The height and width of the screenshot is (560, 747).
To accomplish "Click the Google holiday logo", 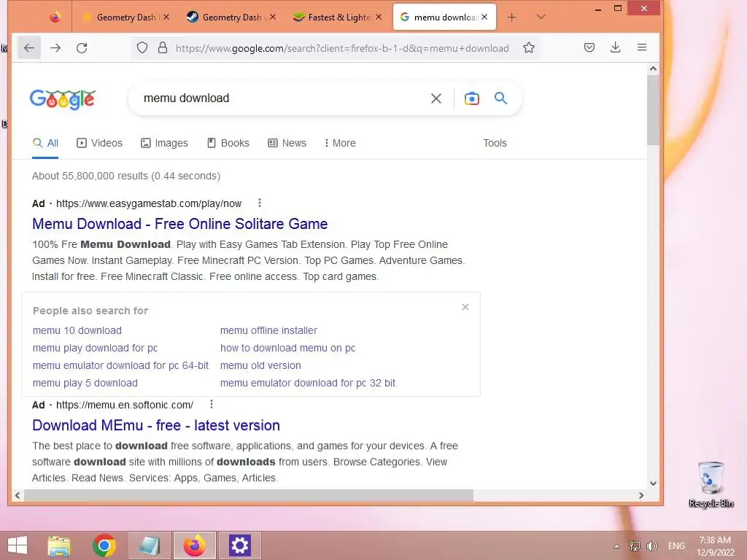I will [x=63, y=99].
